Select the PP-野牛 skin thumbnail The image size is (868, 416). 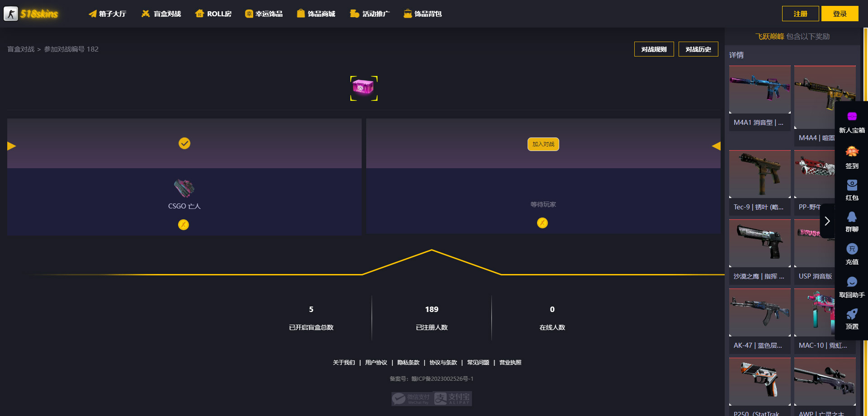click(x=814, y=174)
